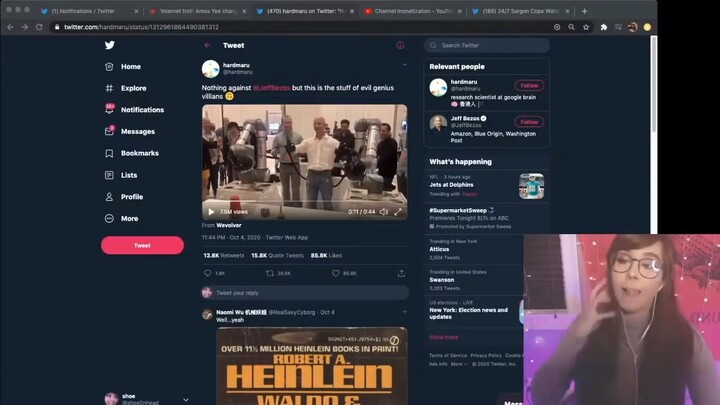Viewport: 720px width, 405px height.
Task: Open the Terms of Service link
Action: click(x=448, y=355)
